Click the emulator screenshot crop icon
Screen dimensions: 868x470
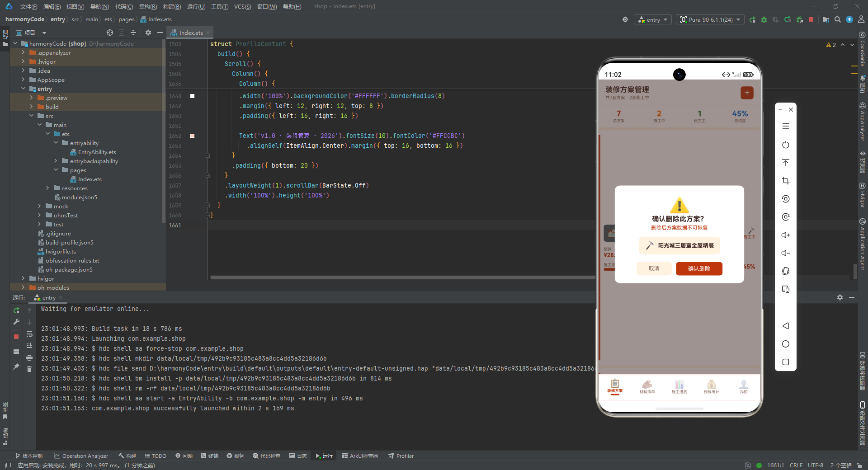pyautogui.click(x=786, y=181)
